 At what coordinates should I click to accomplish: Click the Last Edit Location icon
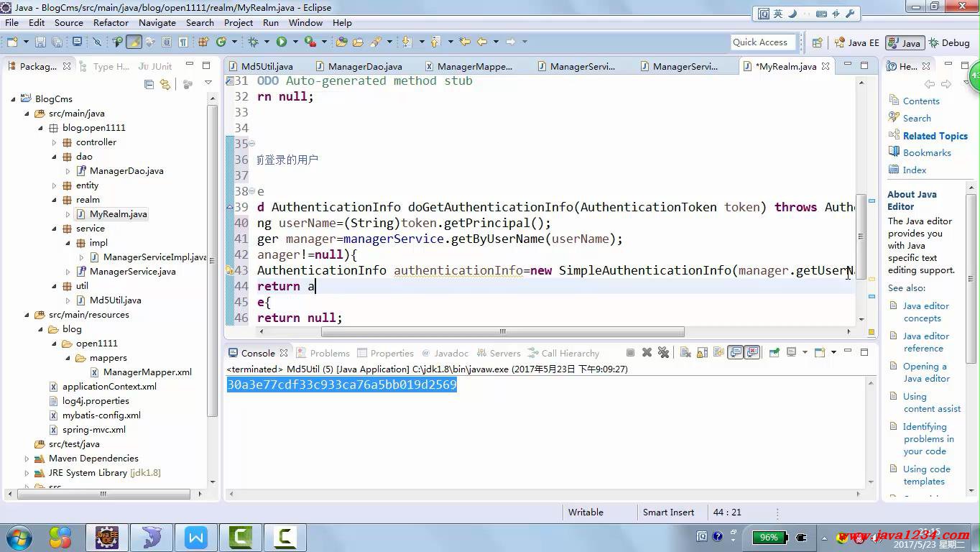(464, 42)
